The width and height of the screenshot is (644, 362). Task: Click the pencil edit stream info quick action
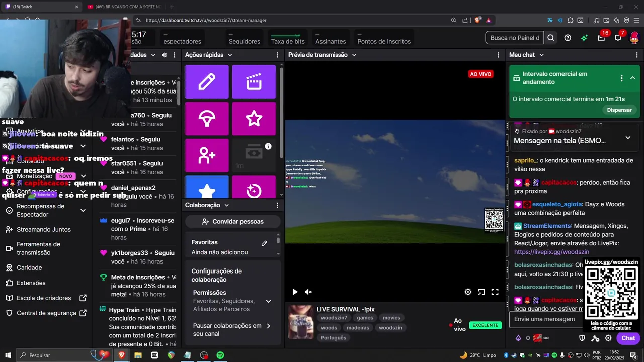(x=207, y=81)
